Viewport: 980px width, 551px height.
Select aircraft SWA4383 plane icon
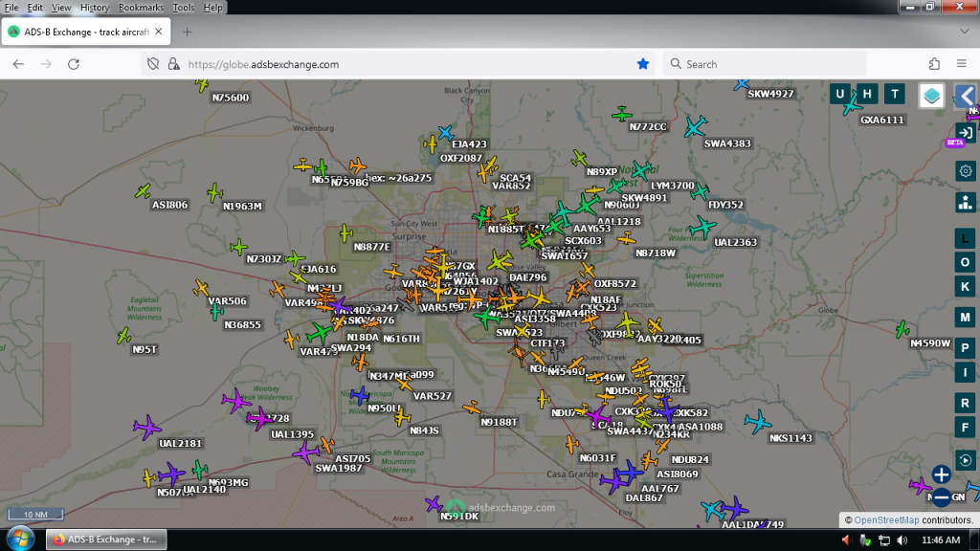[x=695, y=127]
